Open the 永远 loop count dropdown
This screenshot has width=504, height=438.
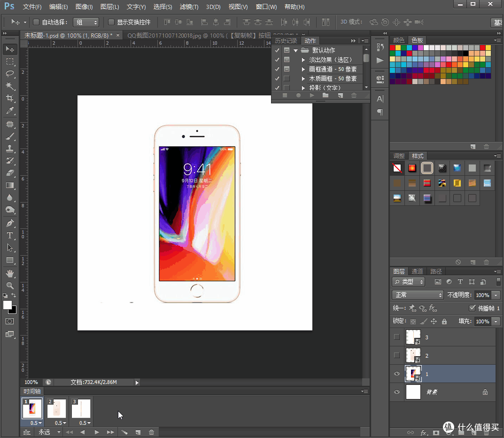[x=49, y=432]
